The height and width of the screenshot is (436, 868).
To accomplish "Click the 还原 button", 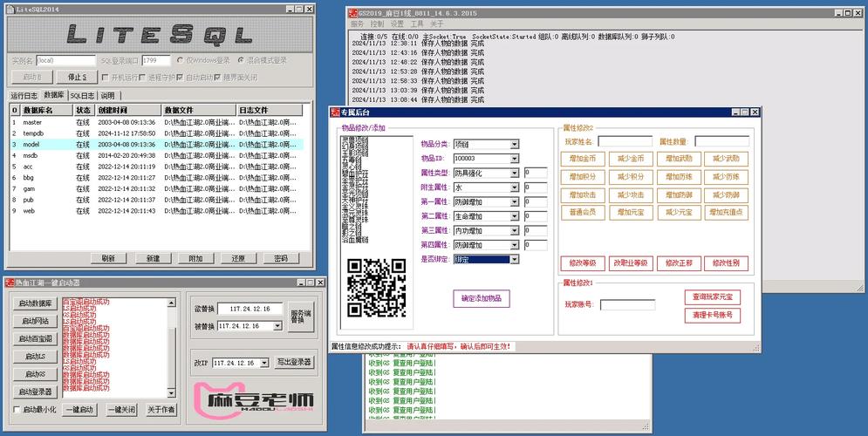I will [238, 258].
